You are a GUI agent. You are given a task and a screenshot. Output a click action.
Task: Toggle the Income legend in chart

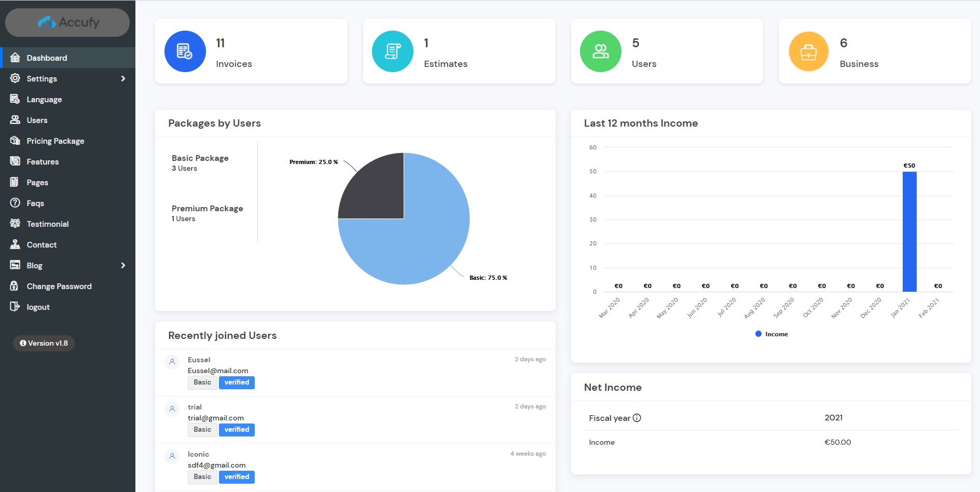[x=771, y=334]
